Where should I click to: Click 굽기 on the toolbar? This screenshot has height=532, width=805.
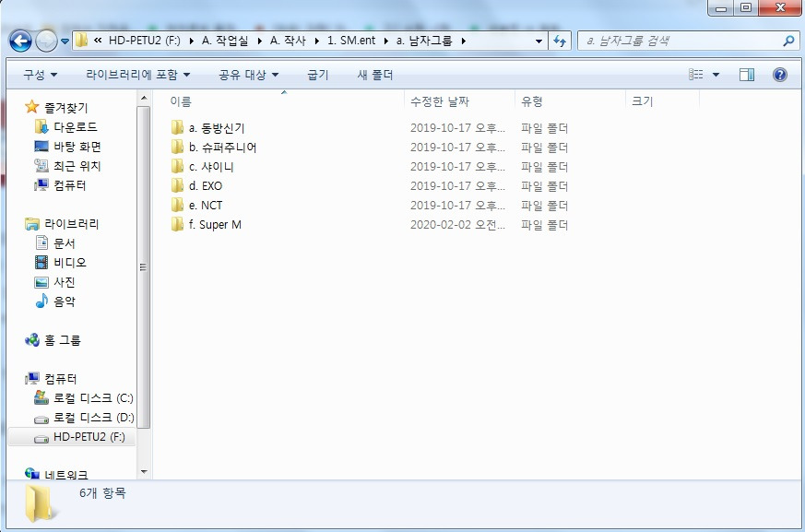[316, 75]
